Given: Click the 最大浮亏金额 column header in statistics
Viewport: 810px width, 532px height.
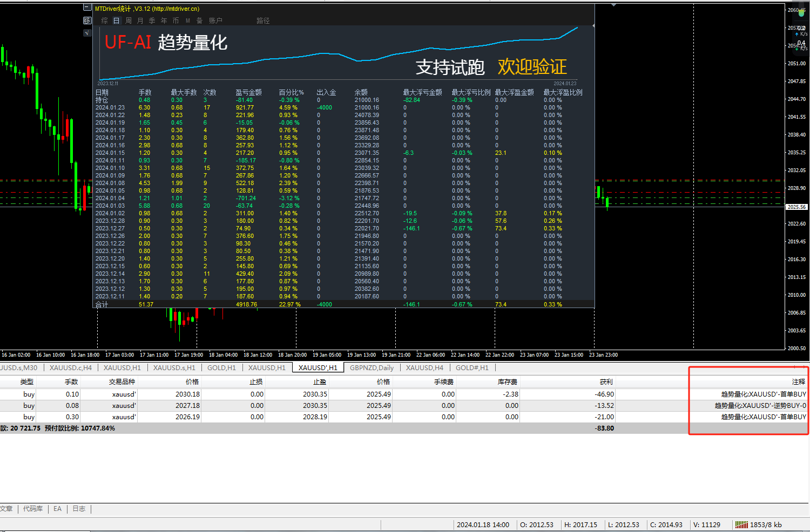Looking at the screenshot, I should 422,92.
